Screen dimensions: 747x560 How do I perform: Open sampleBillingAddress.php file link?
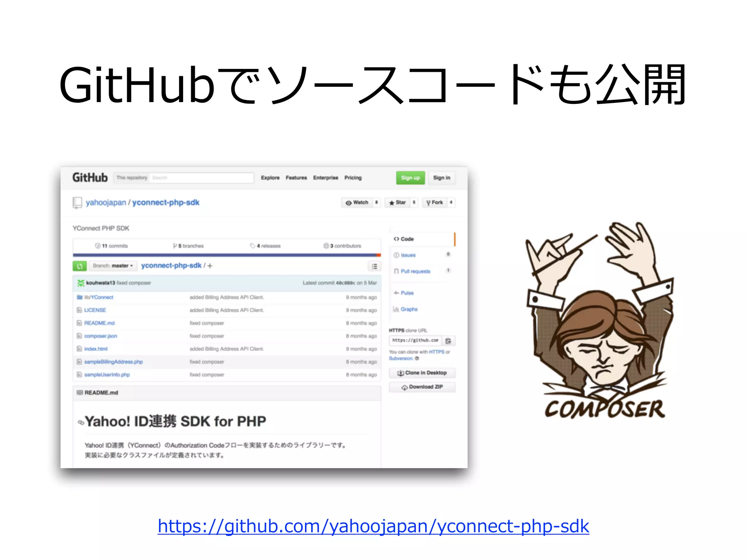113,362
